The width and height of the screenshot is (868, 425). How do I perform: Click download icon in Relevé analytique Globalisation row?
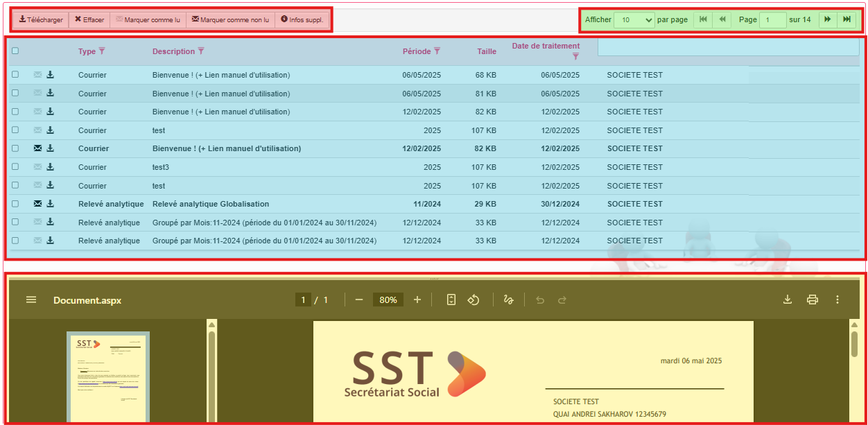click(x=50, y=204)
